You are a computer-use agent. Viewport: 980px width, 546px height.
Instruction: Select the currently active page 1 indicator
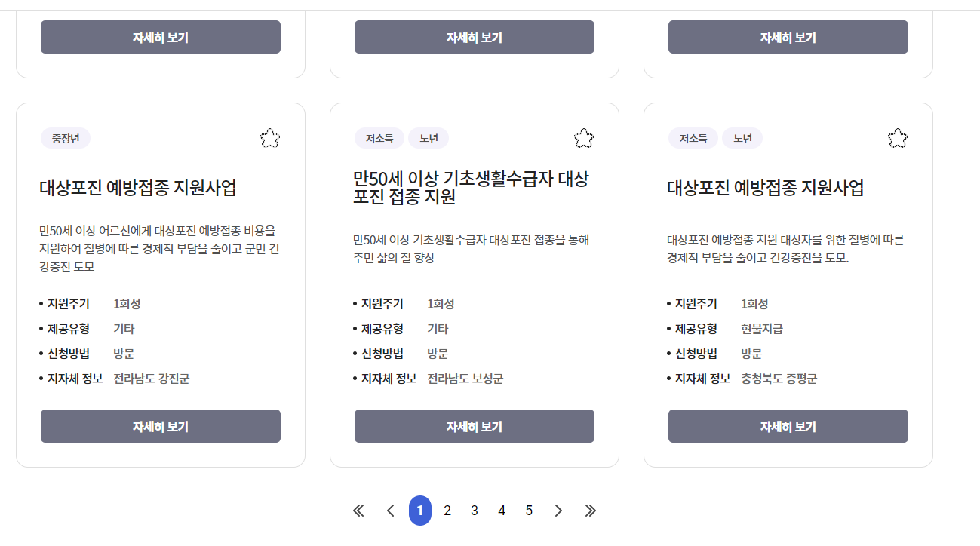point(419,511)
